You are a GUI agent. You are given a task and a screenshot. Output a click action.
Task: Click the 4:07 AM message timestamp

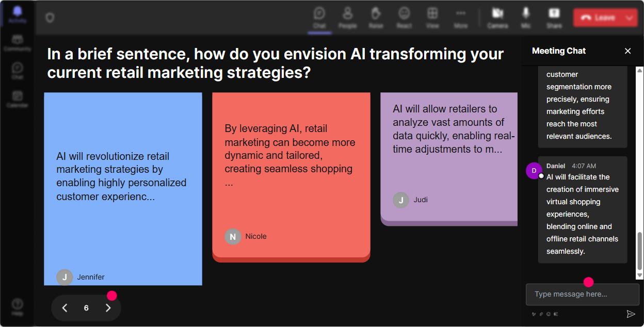pyautogui.click(x=584, y=166)
